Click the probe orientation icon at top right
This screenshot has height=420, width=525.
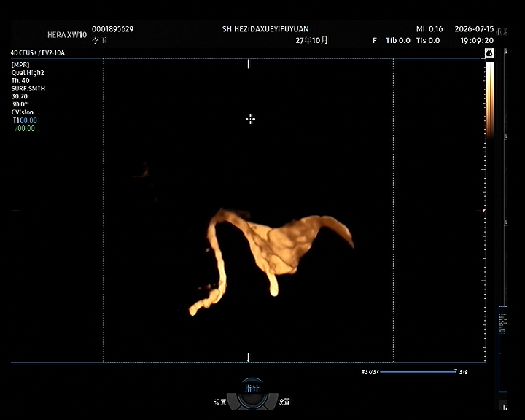(x=489, y=53)
